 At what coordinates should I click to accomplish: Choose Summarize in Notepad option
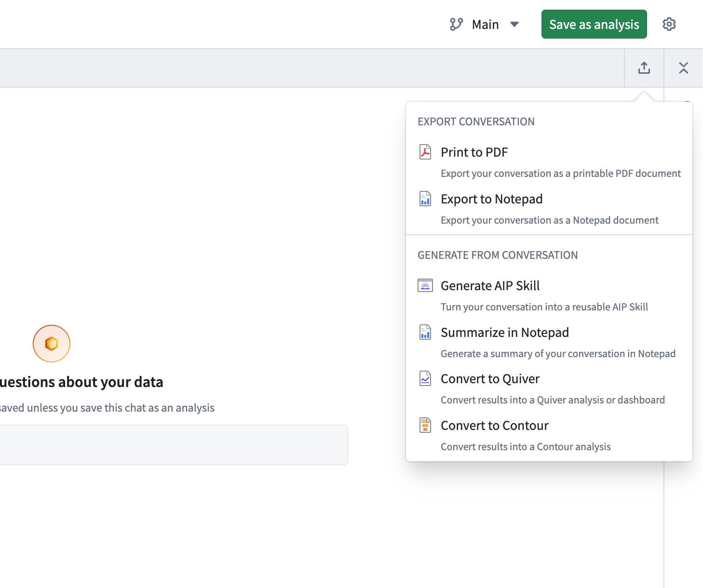[549, 342]
